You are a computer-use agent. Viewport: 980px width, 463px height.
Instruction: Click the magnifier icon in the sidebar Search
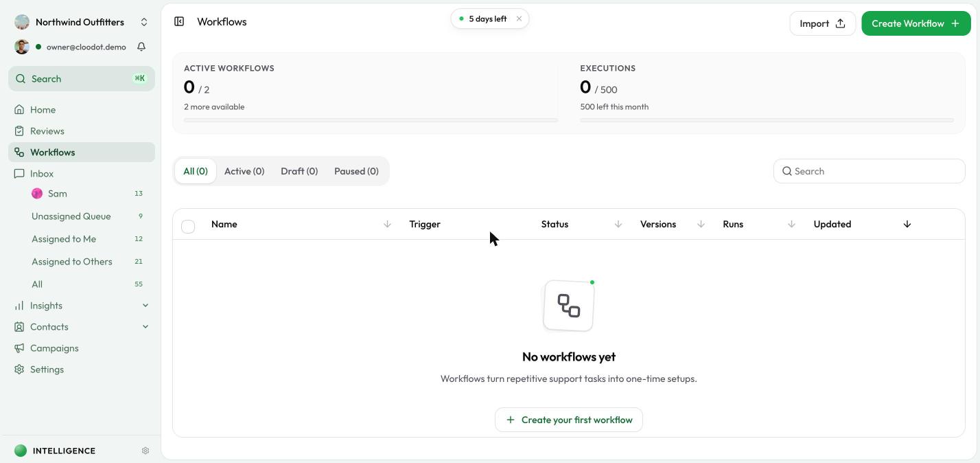21,79
